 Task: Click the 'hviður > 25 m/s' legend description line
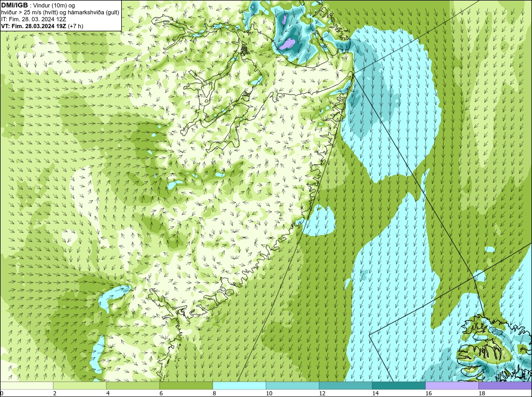60,13
